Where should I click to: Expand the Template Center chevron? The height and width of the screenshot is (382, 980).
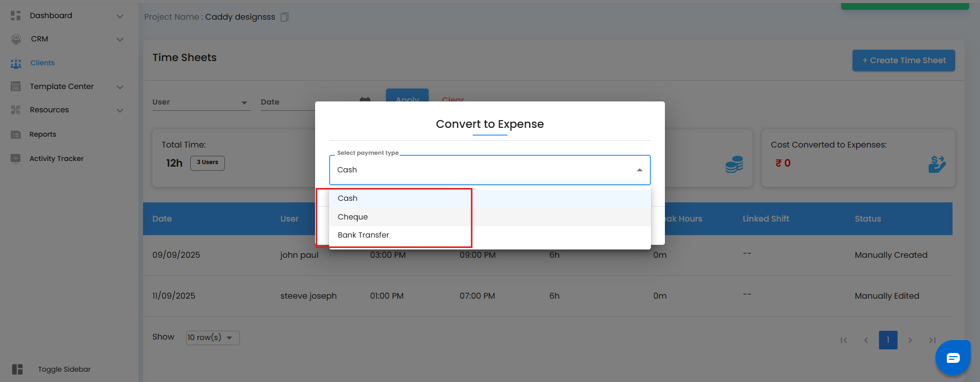120,87
